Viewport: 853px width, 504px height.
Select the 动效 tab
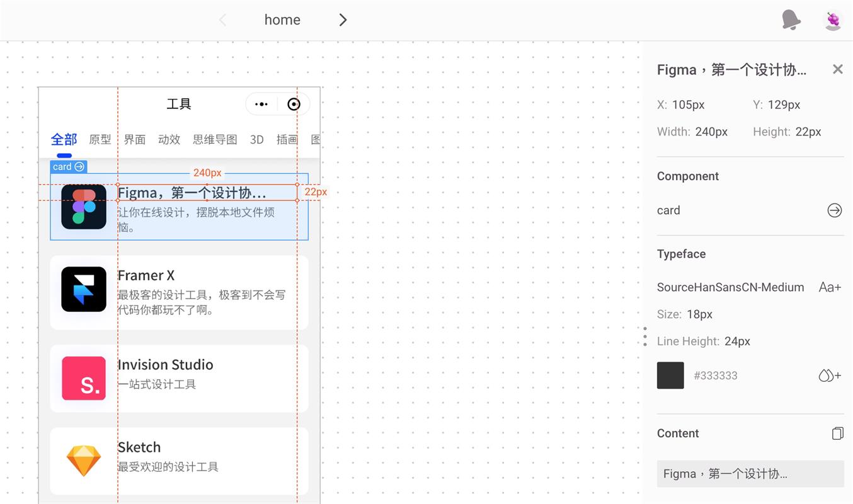point(169,140)
